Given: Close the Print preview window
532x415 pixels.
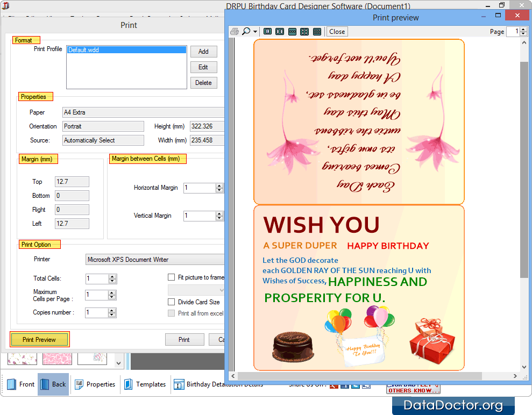Looking at the screenshot, I should click(x=517, y=15).
